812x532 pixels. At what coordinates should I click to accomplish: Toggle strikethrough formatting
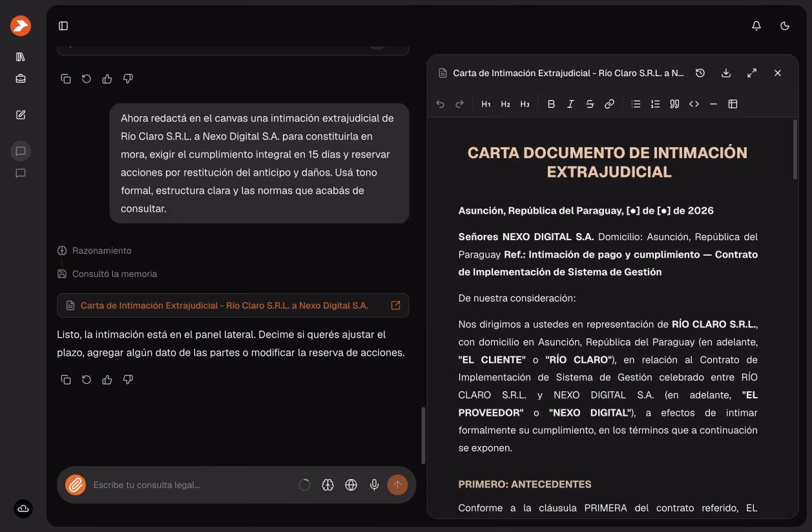[x=590, y=104]
